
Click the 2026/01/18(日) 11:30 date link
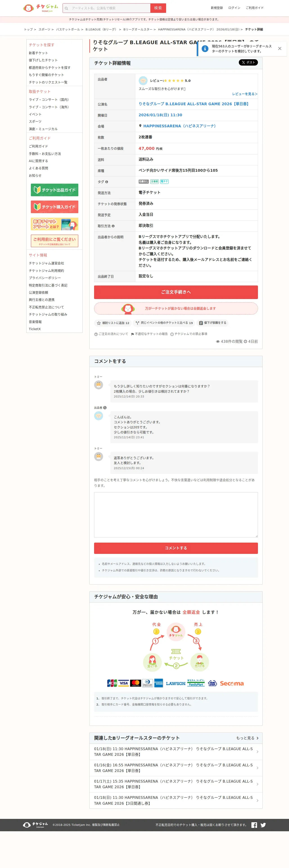tap(160, 115)
